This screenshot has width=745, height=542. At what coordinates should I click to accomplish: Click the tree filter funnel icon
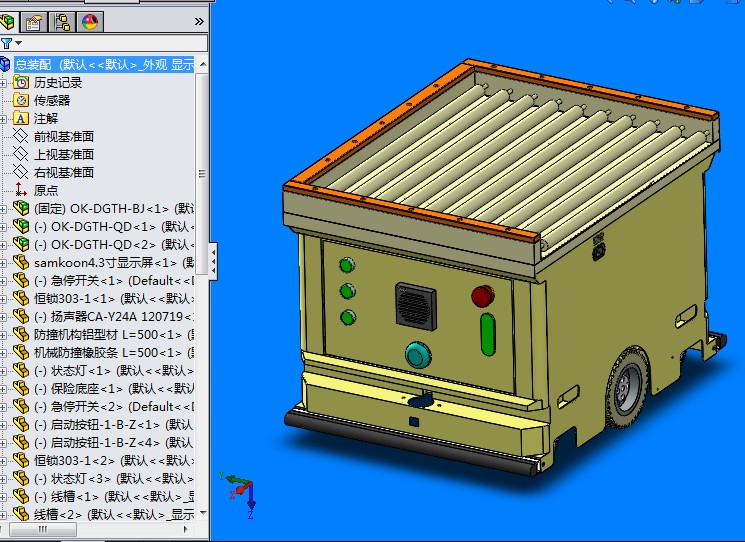coord(6,44)
